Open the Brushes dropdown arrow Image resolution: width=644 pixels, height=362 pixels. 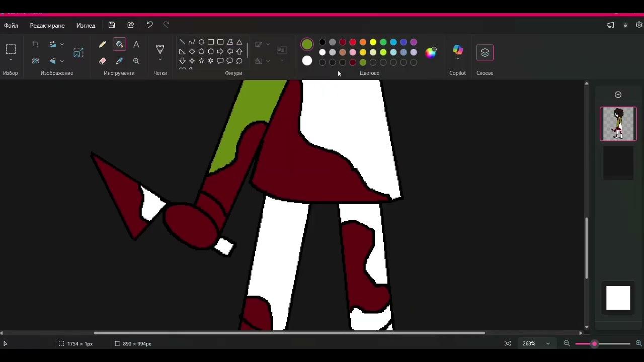[x=160, y=60]
